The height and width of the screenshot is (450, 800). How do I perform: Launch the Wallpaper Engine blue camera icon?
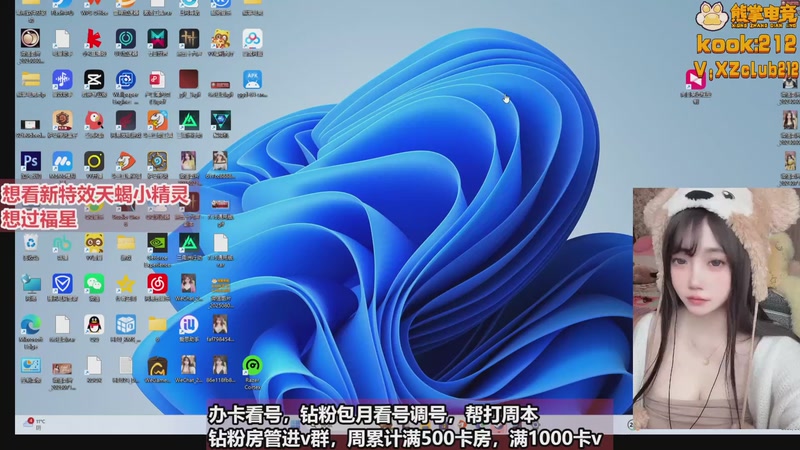126,80
